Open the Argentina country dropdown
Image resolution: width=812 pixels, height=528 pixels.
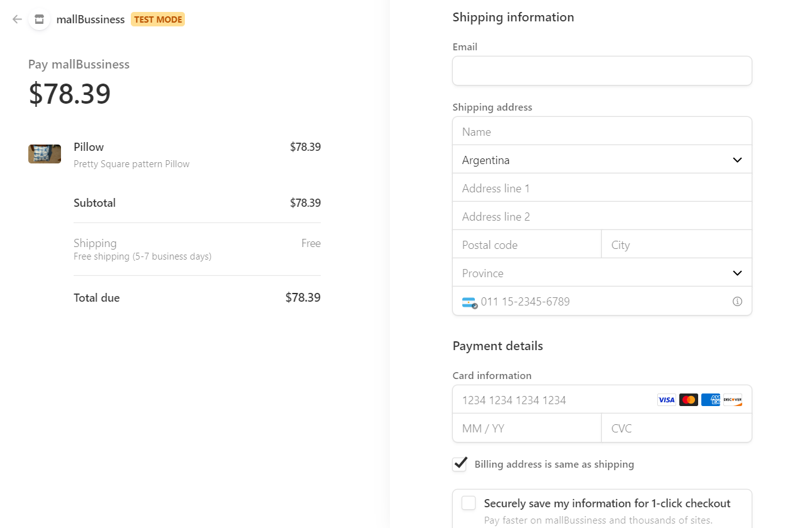pyautogui.click(x=602, y=160)
